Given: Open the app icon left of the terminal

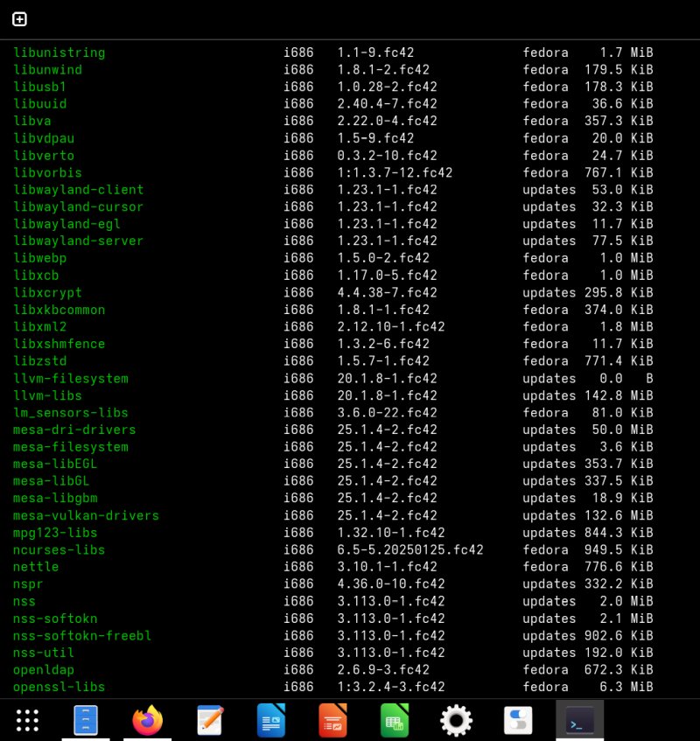Looking at the screenshot, I should (518, 719).
